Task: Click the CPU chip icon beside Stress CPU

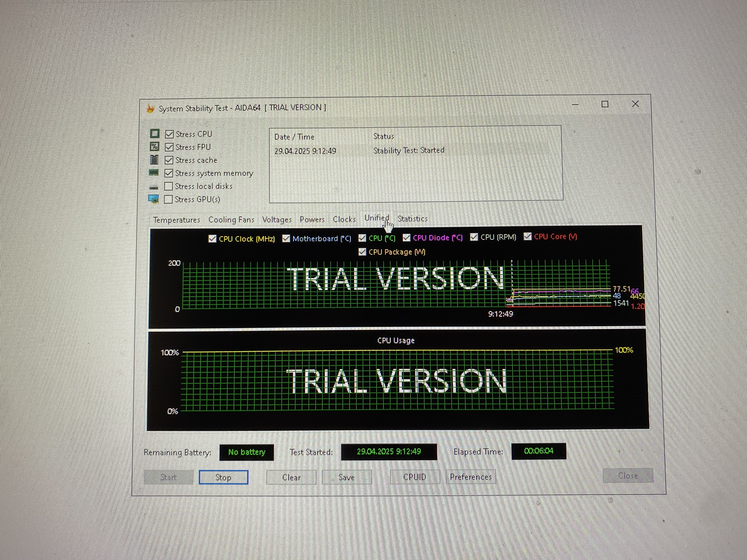Action: [155, 134]
